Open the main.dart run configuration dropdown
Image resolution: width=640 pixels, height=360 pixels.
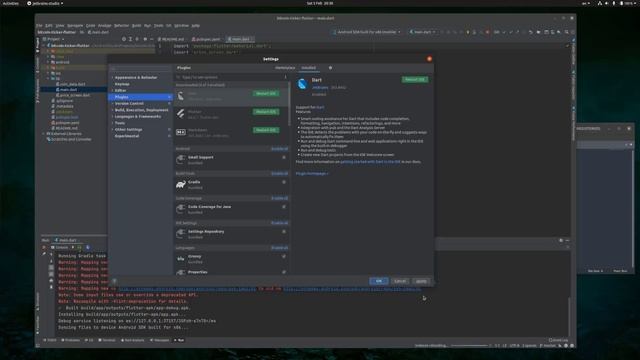(x=422, y=32)
